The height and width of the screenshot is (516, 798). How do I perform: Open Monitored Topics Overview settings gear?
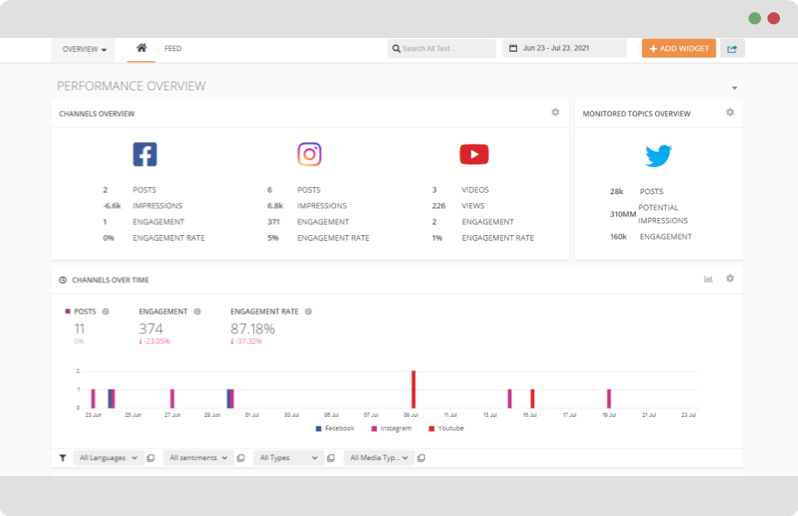point(730,112)
